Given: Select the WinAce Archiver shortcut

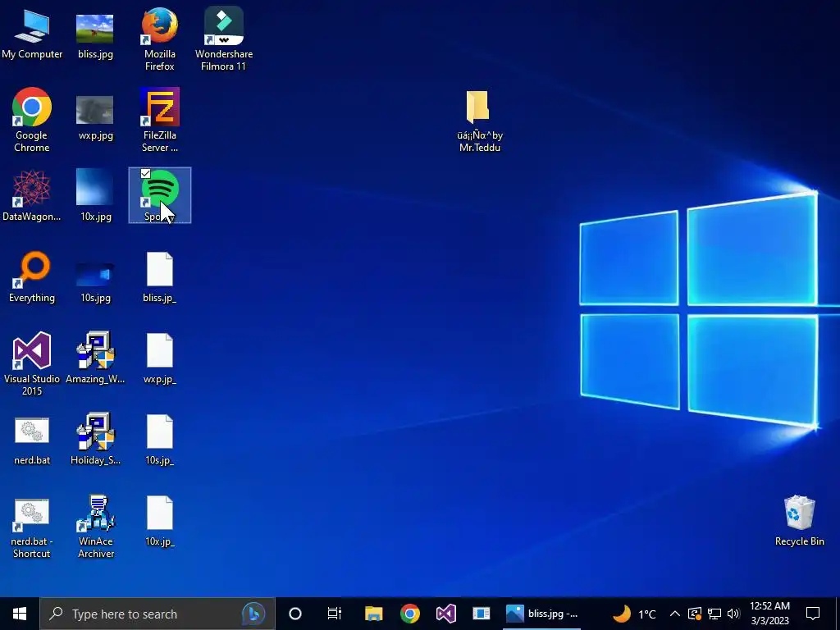Looking at the screenshot, I should [x=95, y=526].
